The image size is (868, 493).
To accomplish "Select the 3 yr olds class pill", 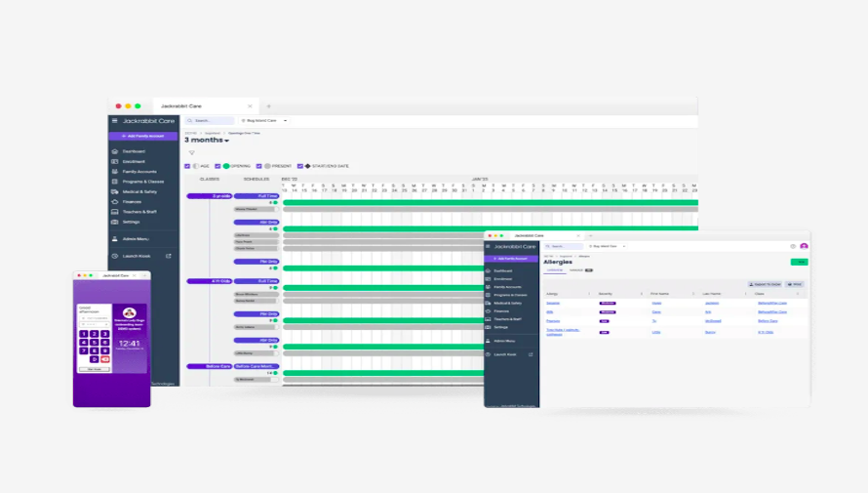I will click(209, 196).
